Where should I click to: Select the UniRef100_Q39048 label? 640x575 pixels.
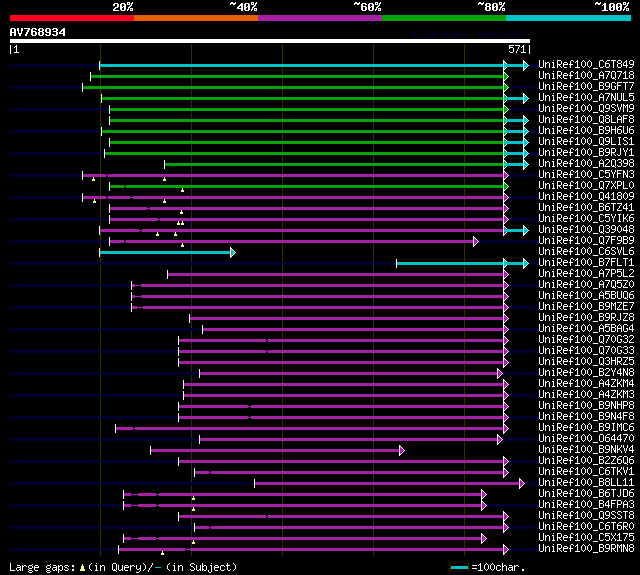(x=586, y=230)
